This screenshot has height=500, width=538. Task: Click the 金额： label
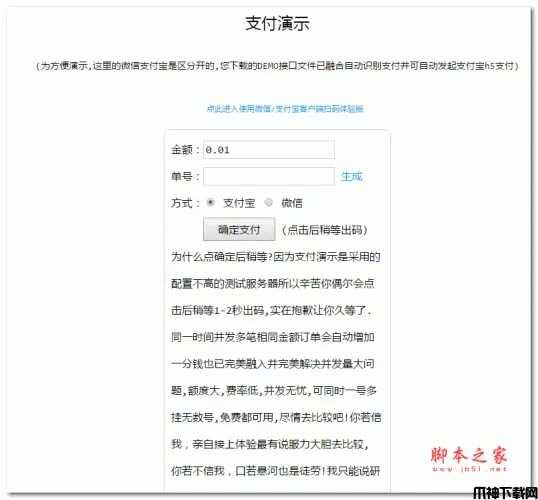coord(186,150)
